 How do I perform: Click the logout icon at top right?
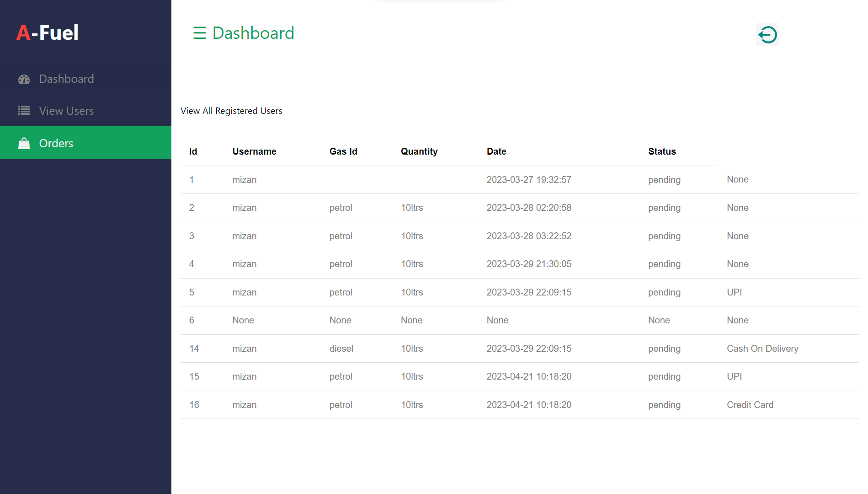point(767,35)
